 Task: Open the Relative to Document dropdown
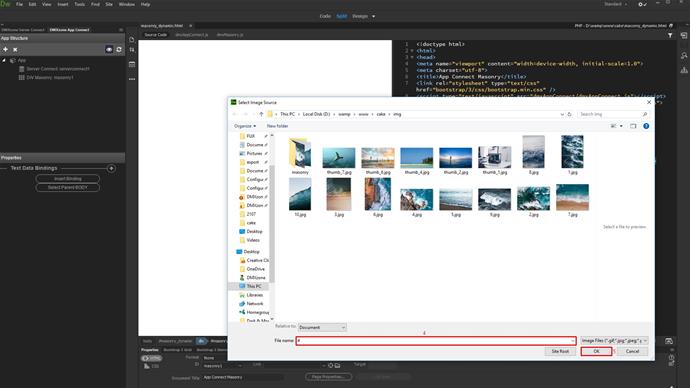pos(322,328)
